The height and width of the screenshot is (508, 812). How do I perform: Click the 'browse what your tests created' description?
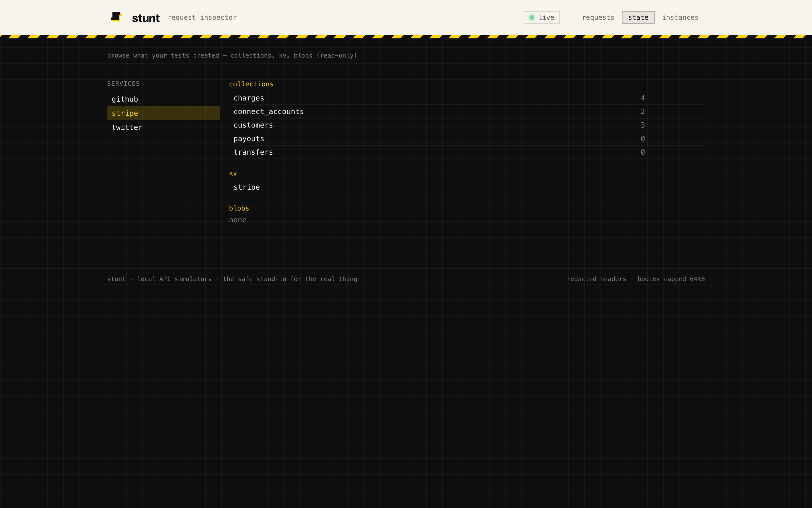click(x=232, y=55)
